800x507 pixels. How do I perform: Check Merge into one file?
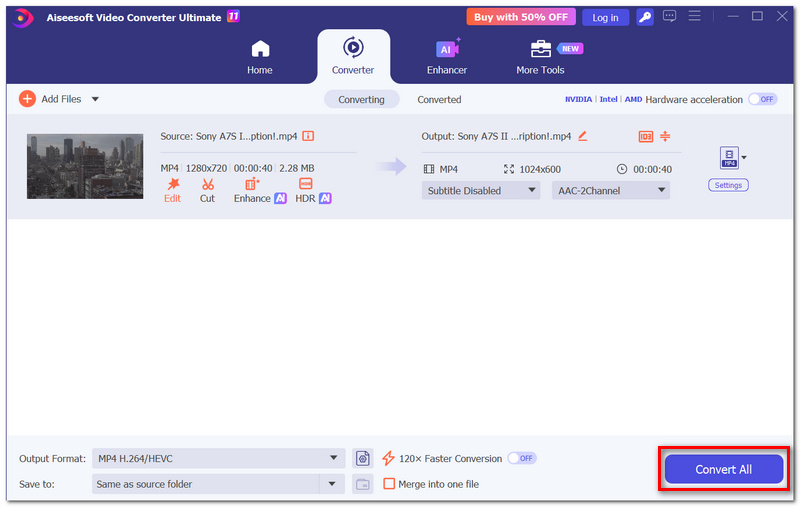(389, 484)
